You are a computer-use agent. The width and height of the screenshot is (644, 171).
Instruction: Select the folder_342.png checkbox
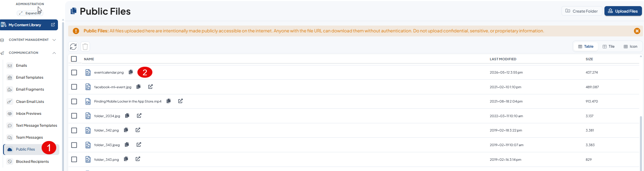click(74, 130)
